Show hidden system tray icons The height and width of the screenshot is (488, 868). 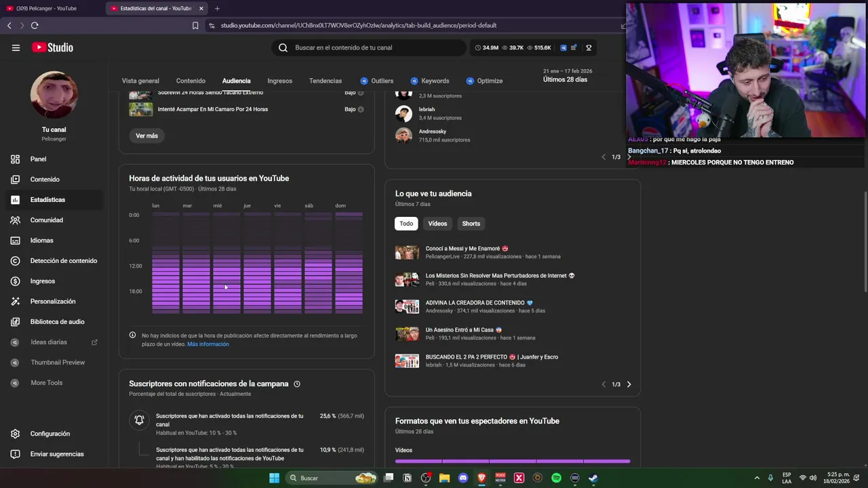(x=757, y=478)
